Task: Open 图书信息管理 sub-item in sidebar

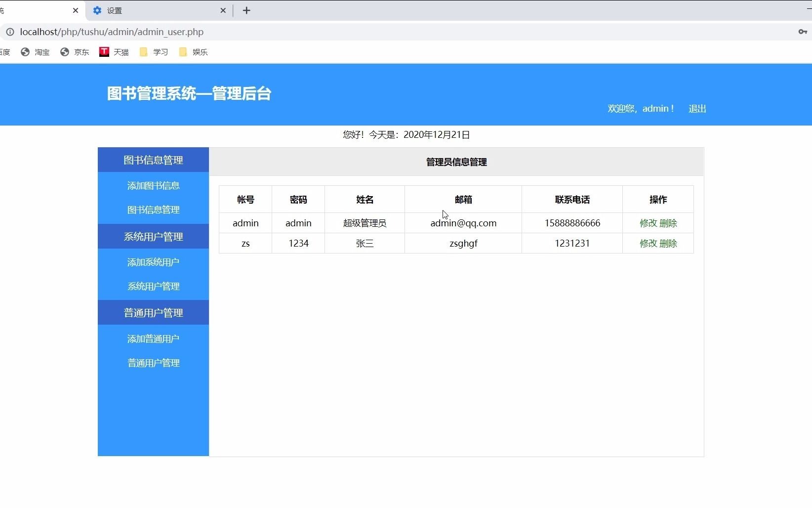Action: click(x=153, y=210)
